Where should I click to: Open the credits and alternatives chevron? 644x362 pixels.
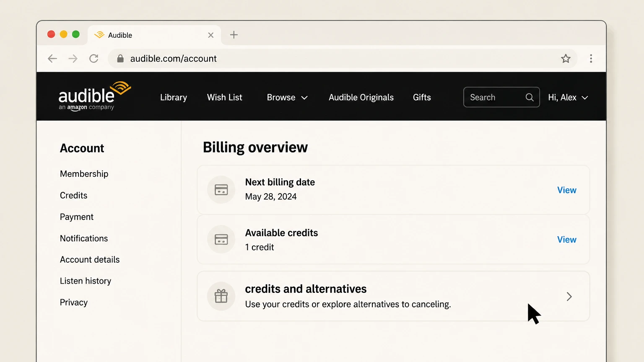click(569, 296)
